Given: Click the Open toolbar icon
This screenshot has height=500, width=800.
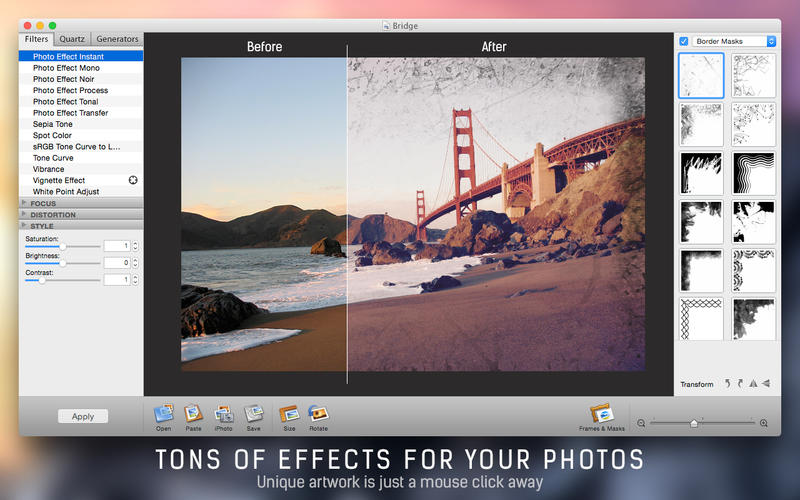Looking at the screenshot, I should coord(163,413).
